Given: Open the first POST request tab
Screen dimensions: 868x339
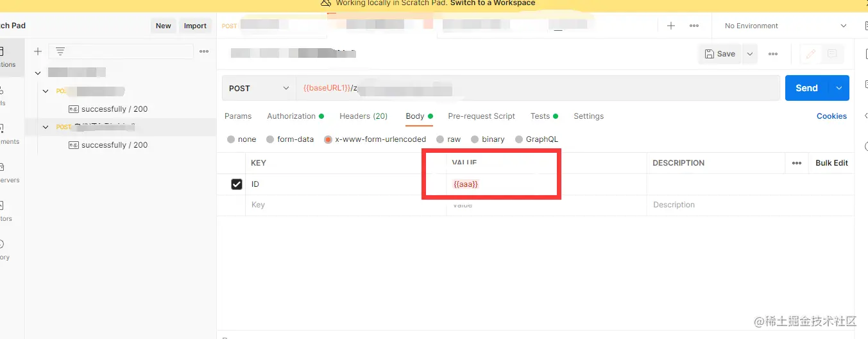Looking at the screenshot, I should point(273,26).
